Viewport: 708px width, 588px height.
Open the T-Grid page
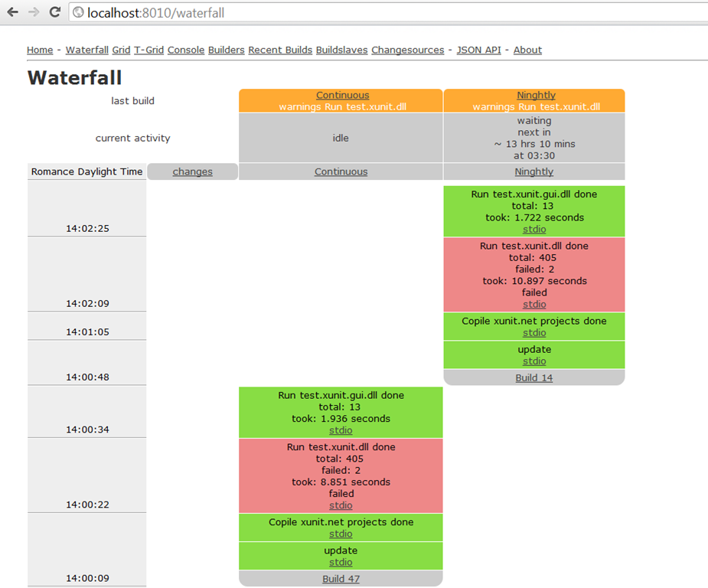(x=149, y=50)
